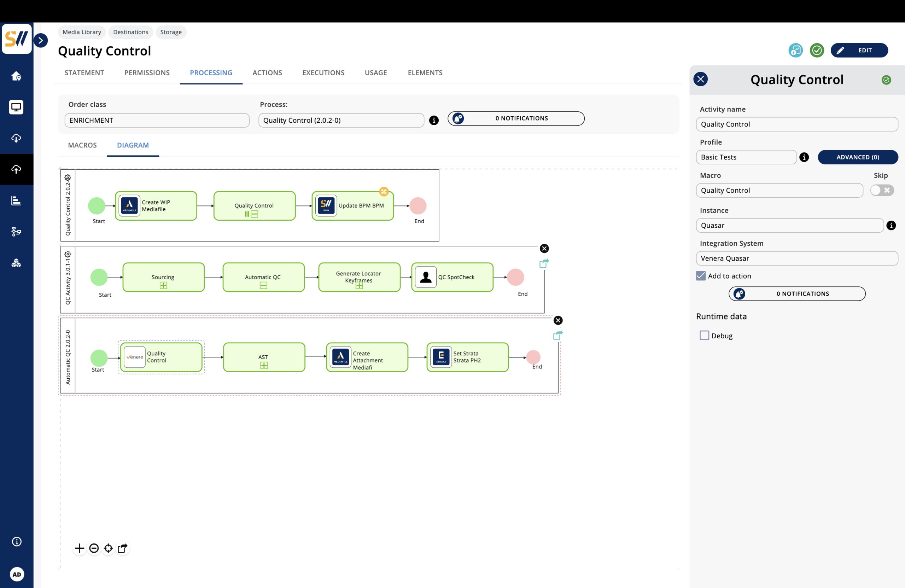Click gear icon on QC Activity 3.0.1-1 lane
Image resolution: width=905 pixels, height=588 pixels.
(68, 254)
